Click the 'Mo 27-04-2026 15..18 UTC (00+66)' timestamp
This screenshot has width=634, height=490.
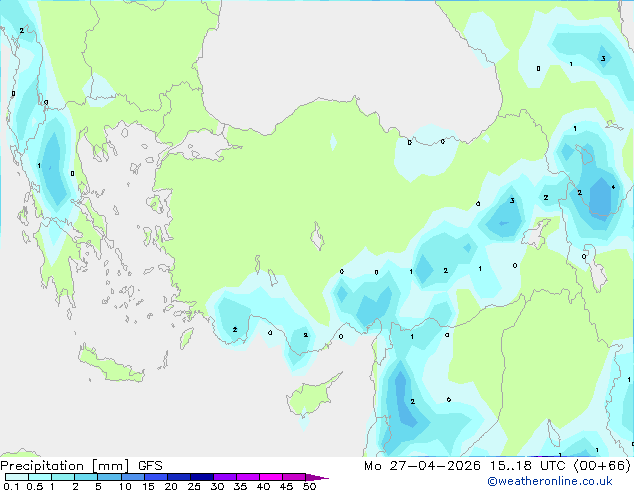click(497, 466)
